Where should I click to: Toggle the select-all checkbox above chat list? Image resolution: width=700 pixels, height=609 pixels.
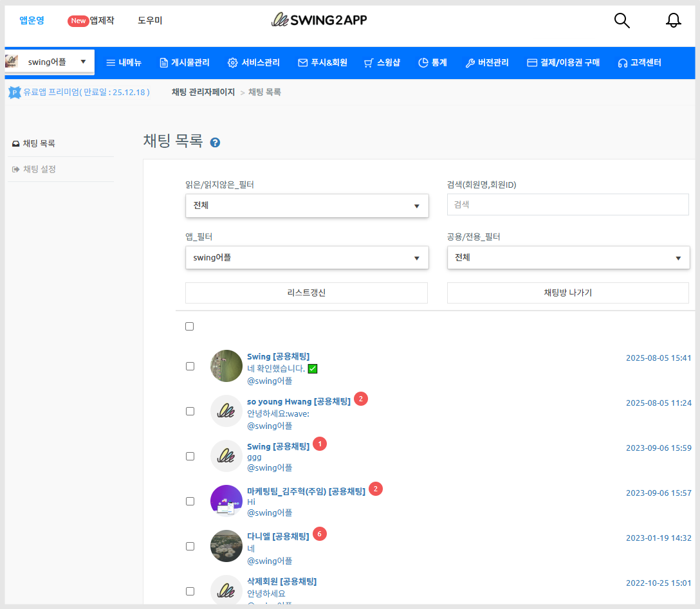coord(189,326)
